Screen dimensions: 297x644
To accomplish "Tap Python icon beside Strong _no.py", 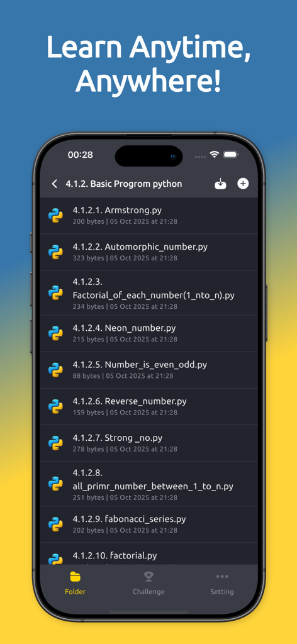I will 55,443.
